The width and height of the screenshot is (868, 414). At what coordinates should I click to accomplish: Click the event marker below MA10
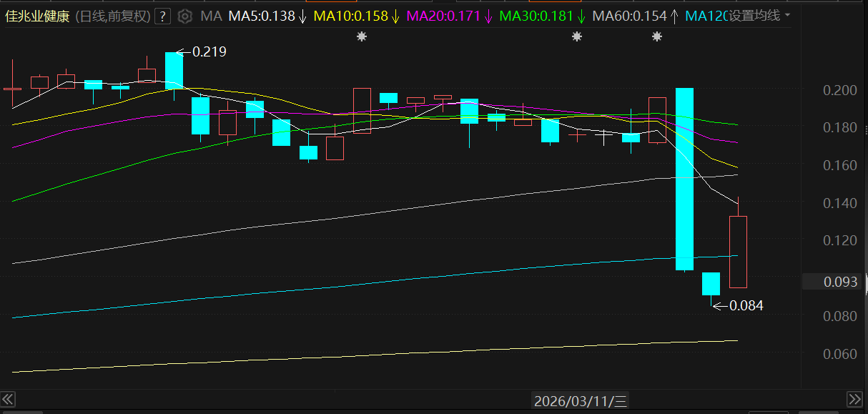[362, 36]
